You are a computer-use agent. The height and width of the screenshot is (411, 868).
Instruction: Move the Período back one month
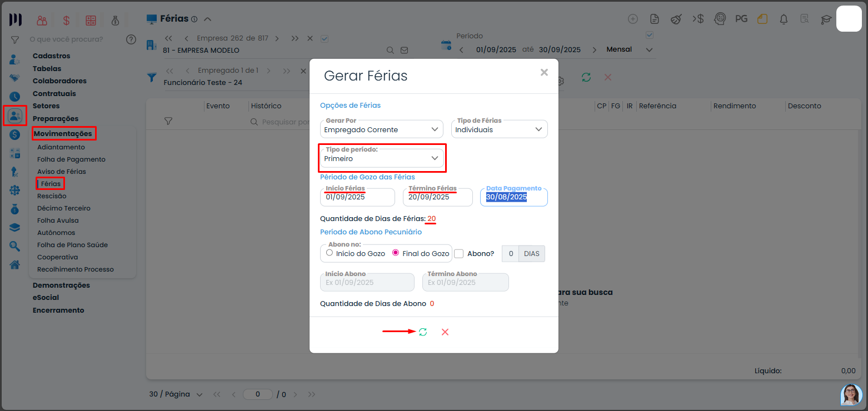click(461, 50)
